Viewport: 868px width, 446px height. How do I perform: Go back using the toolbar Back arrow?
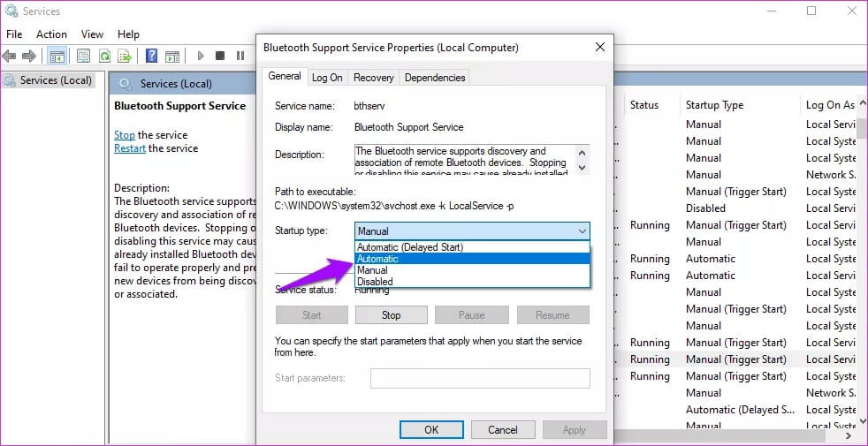click(x=9, y=56)
